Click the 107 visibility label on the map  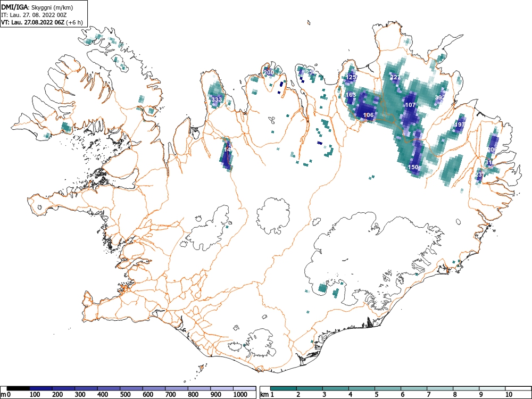[x=411, y=105]
